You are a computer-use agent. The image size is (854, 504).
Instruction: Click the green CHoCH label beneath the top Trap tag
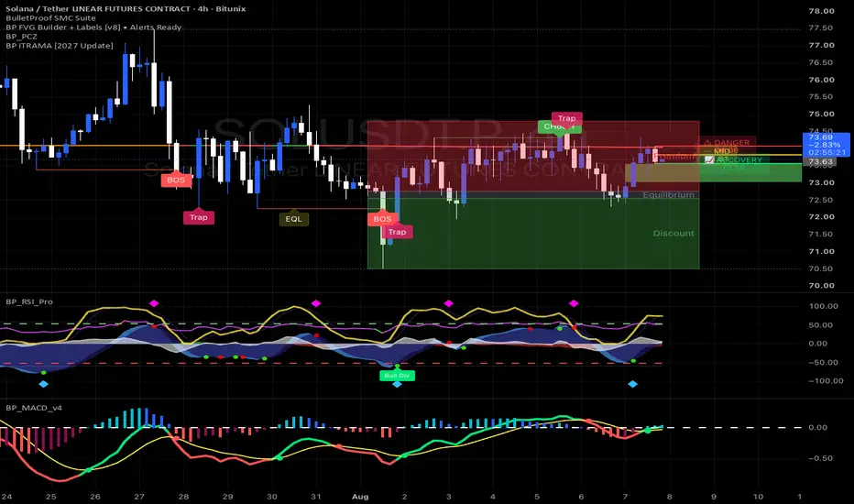[x=559, y=126]
